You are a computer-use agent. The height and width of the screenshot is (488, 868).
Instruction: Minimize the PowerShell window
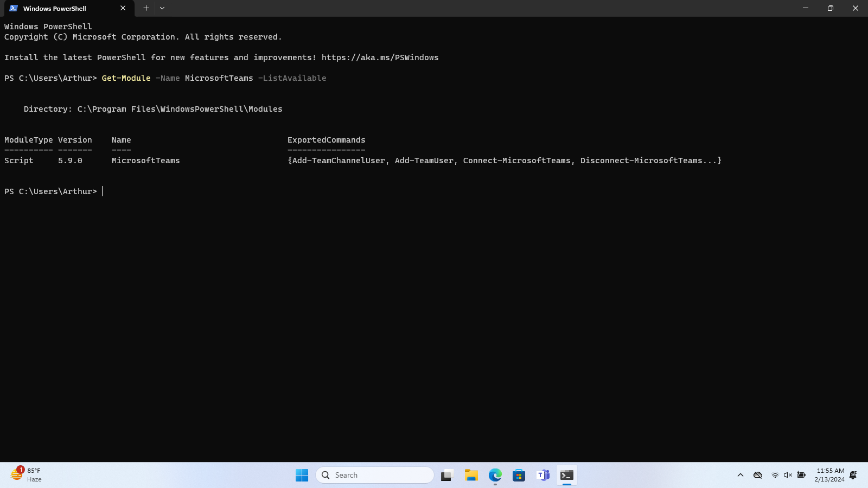pos(806,8)
